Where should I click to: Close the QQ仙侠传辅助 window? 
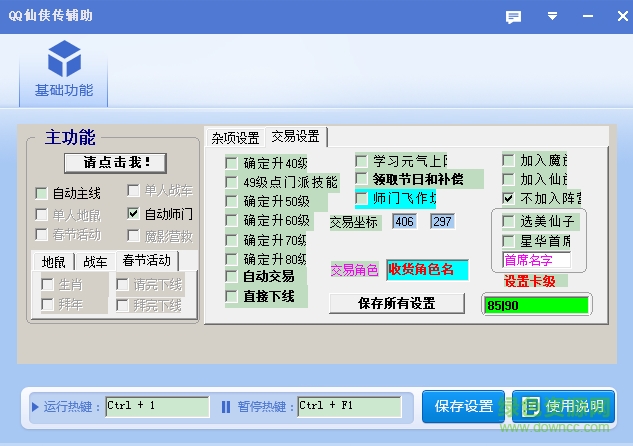(x=623, y=16)
